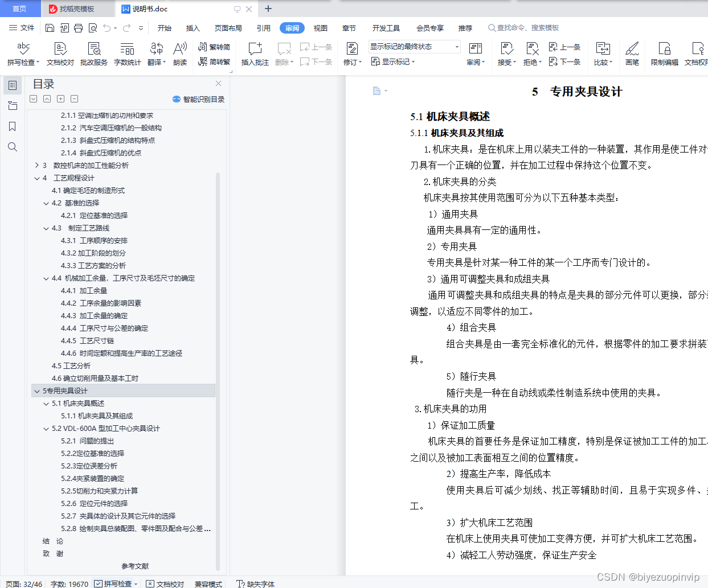Switch to the 引用 ribbon tab
Image resolution: width=708 pixels, height=588 pixels.
click(x=264, y=28)
